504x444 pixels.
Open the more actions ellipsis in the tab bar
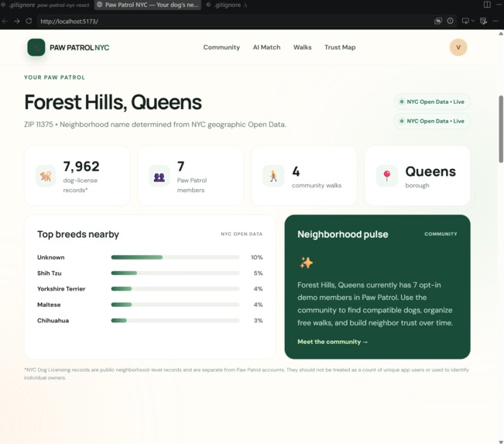pyautogui.click(x=498, y=5)
